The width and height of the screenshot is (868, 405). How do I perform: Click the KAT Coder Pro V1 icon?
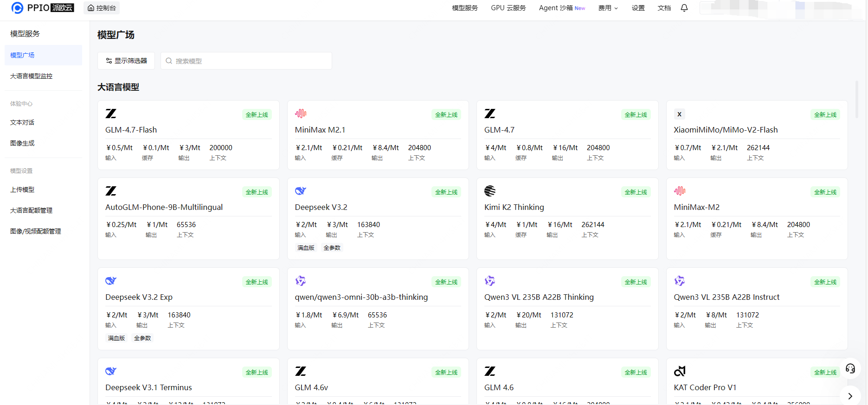coord(680,371)
